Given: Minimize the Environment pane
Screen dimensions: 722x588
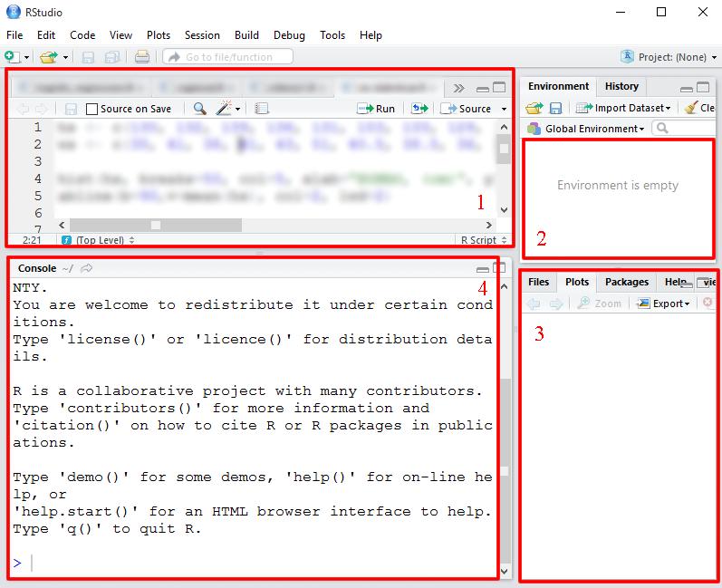Looking at the screenshot, I should pos(686,89).
